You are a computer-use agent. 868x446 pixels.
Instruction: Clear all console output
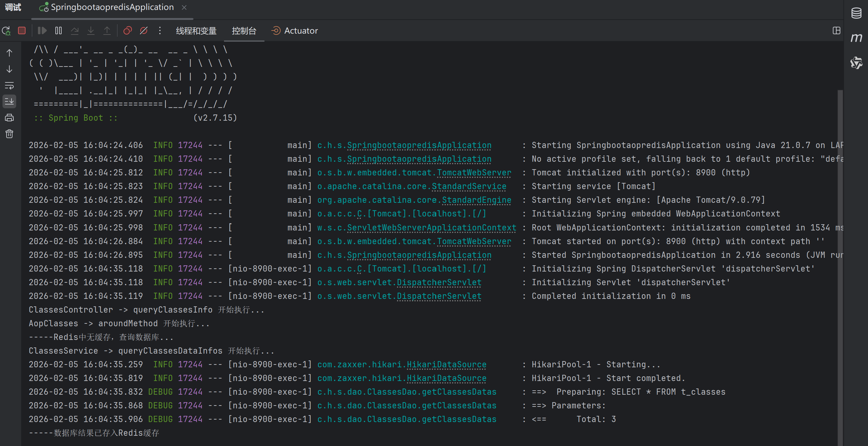click(x=9, y=134)
